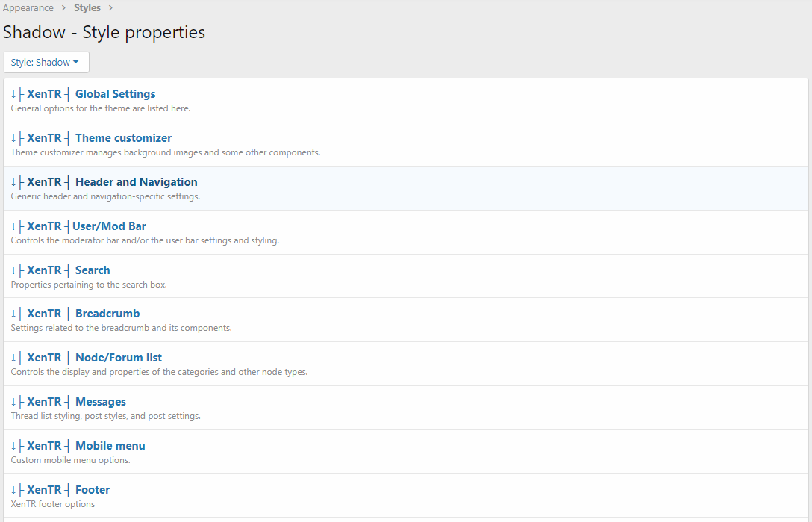Click the Styles breadcrumb link
812x522 pixels.
(x=87, y=8)
